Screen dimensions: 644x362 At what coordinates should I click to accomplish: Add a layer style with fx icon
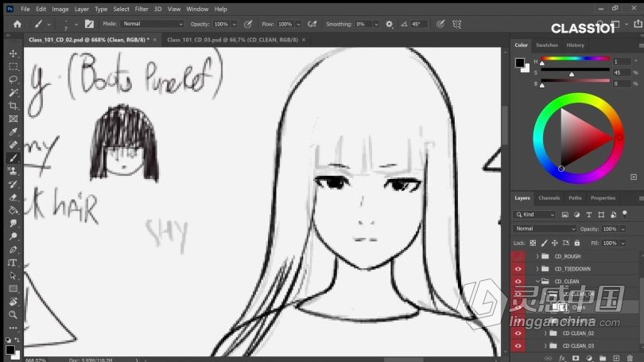(x=562, y=358)
